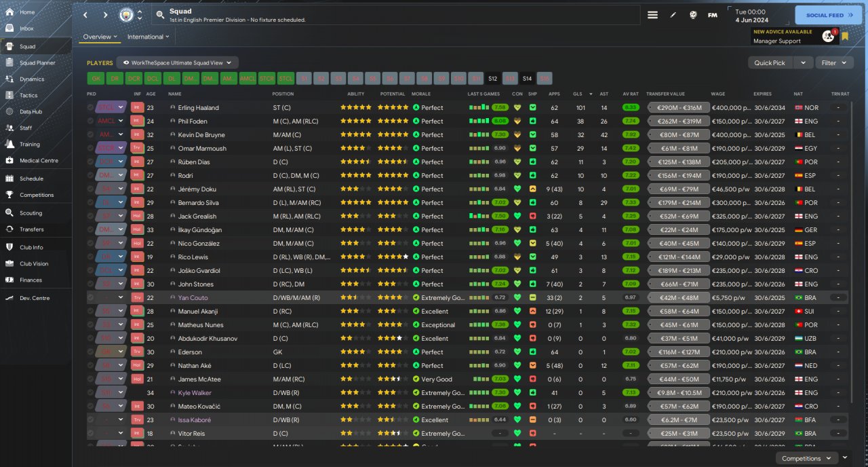Screen dimensions: 868x467
Task: Select the S12 substitute slot button
Action: [x=493, y=78]
